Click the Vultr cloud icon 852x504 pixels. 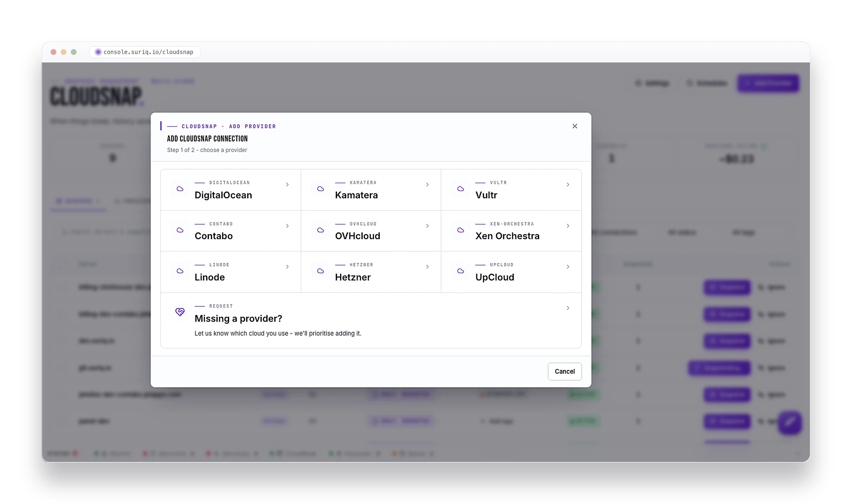coord(460,189)
